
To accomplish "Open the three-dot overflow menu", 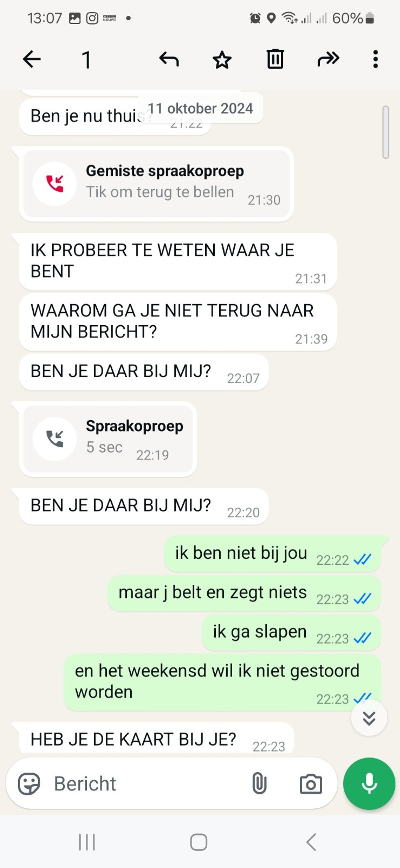I will coord(375,59).
